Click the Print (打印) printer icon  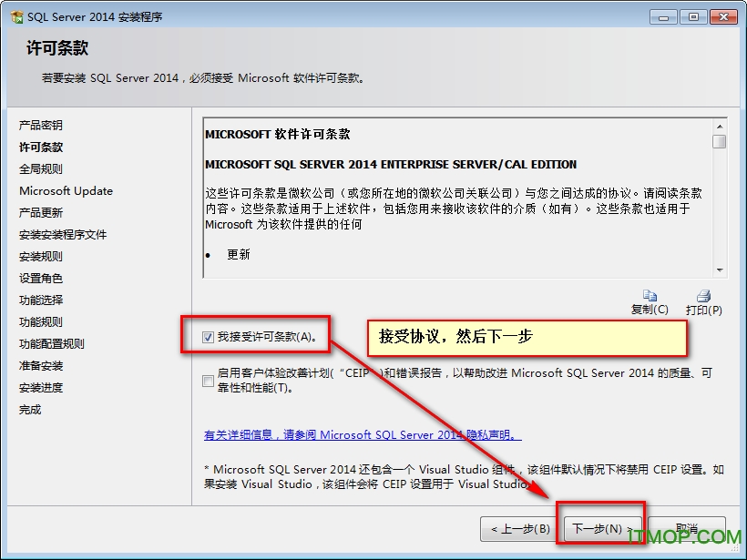pos(703,296)
